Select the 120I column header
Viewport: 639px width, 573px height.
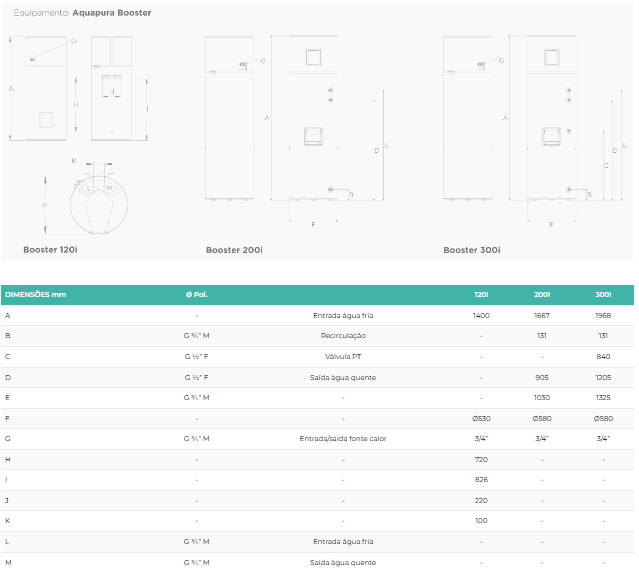(x=481, y=295)
